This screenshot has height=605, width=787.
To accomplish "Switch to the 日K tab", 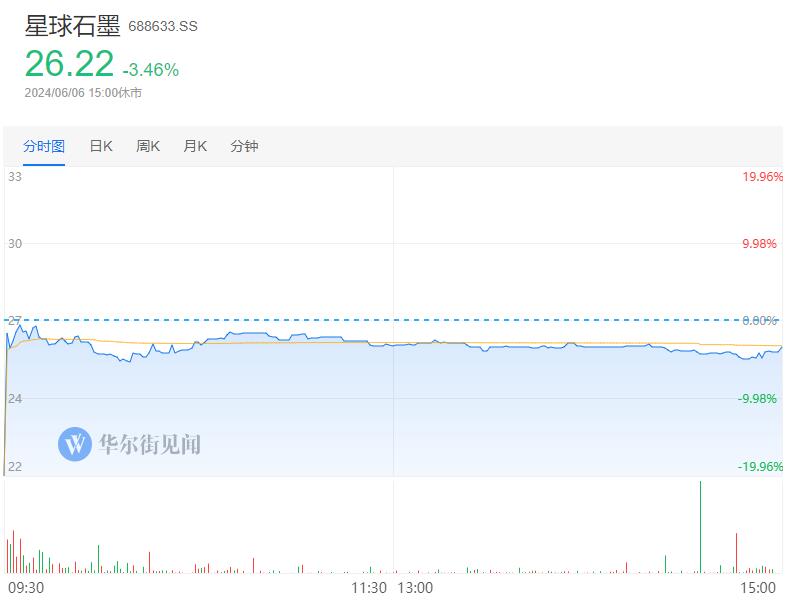I will 101,146.
